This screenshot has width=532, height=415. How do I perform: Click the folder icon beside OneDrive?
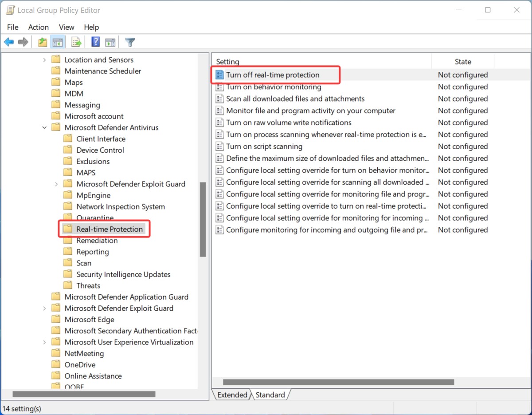click(56, 364)
